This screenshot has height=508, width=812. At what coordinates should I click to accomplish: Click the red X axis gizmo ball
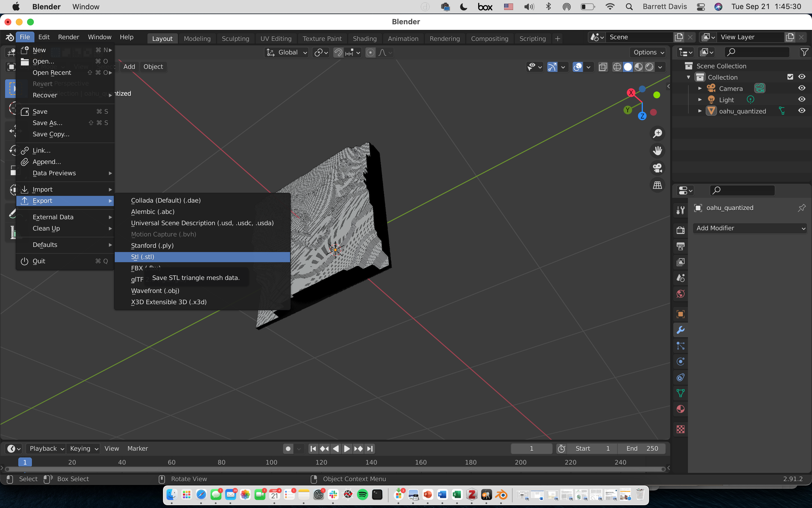tap(631, 93)
